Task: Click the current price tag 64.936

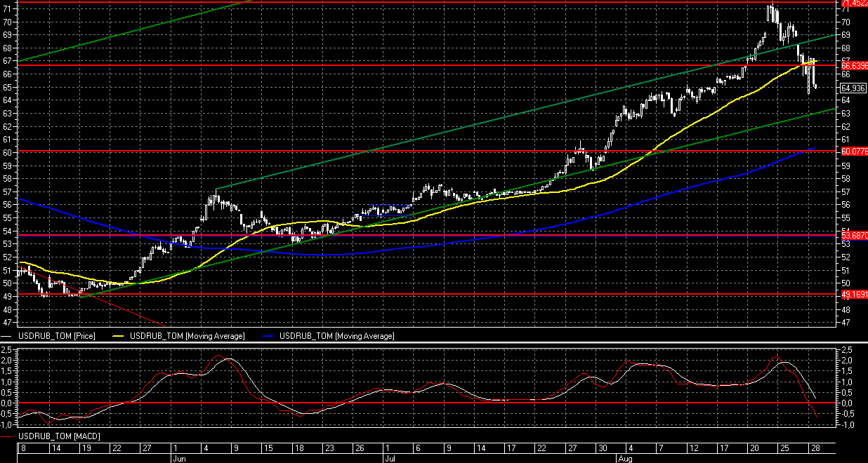Action: click(x=853, y=88)
